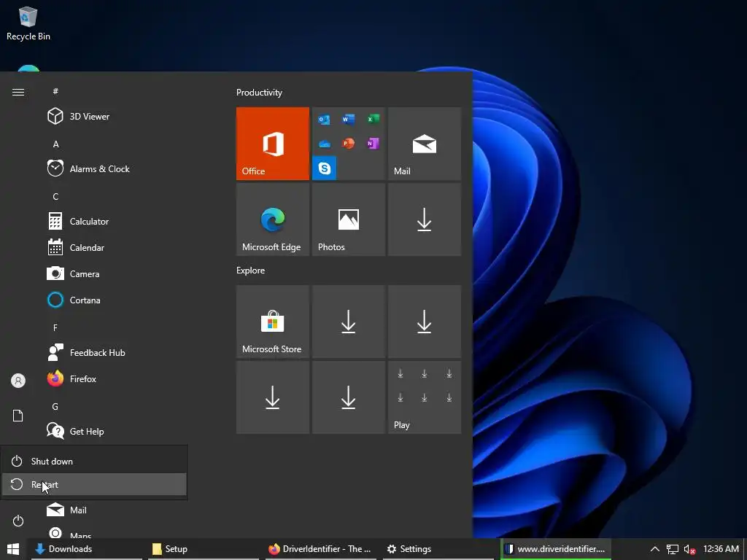Click the C letter header in app list
747x560 pixels.
tap(55, 197)
